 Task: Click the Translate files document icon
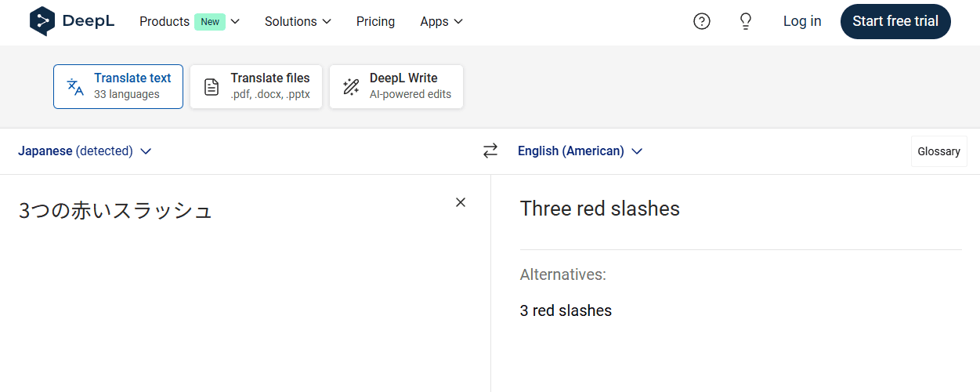coord(212,87)
